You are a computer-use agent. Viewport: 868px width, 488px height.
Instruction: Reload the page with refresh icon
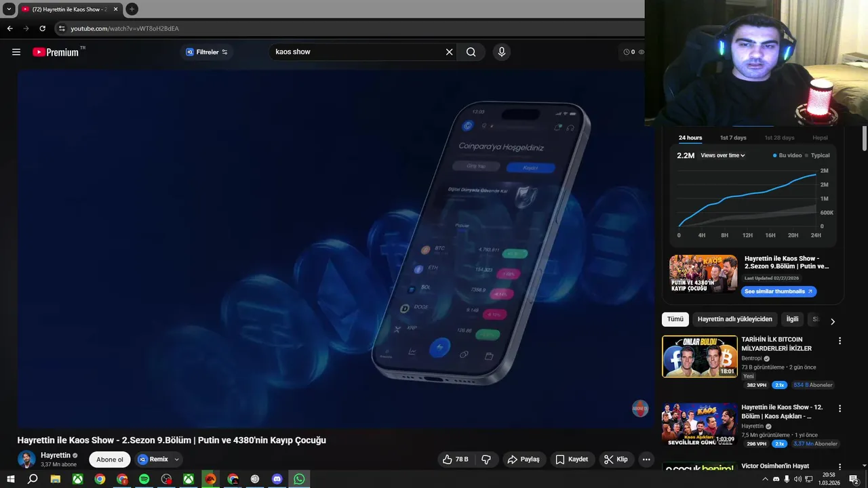[42, 28]
